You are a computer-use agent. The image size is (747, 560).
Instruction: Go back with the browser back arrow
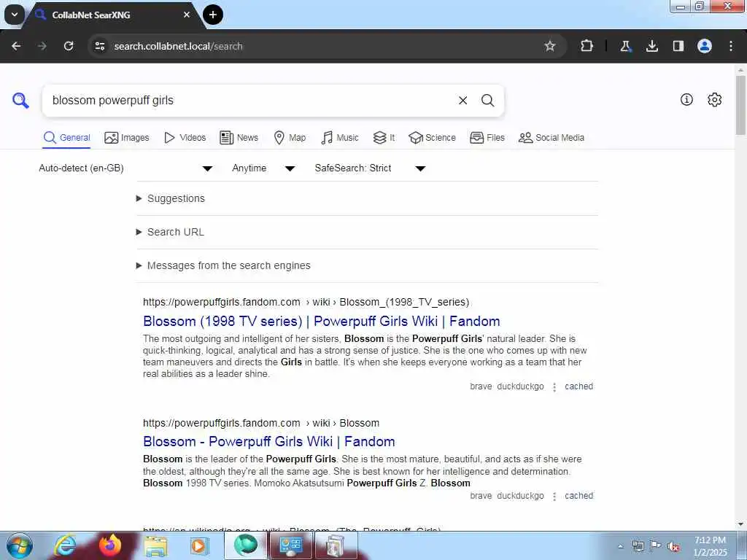pos(16,46)
